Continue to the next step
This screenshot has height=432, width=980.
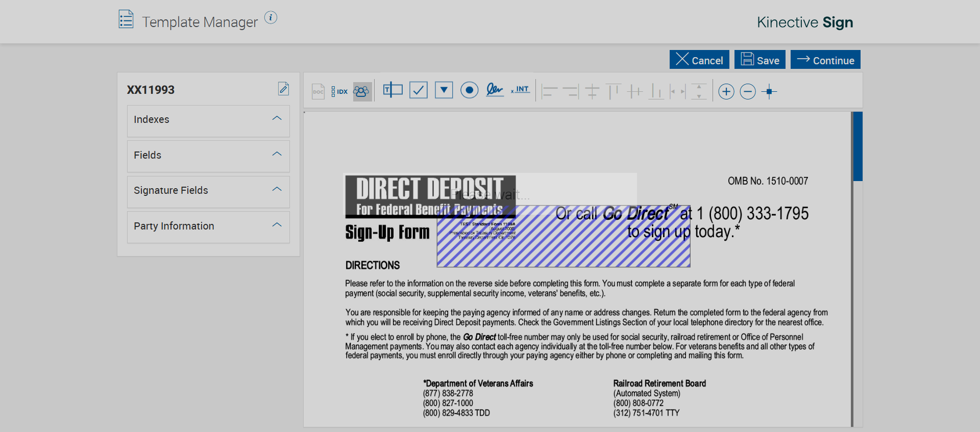[825, 59]
